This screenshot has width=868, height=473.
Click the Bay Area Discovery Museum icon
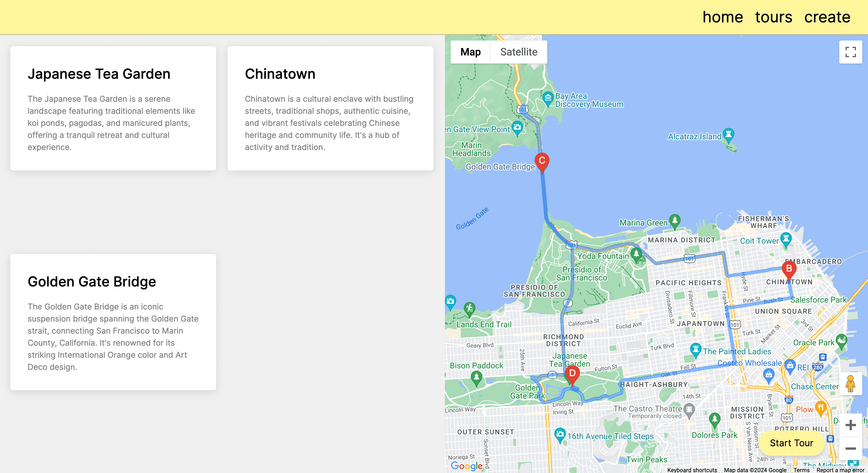[x=548, y=98]
